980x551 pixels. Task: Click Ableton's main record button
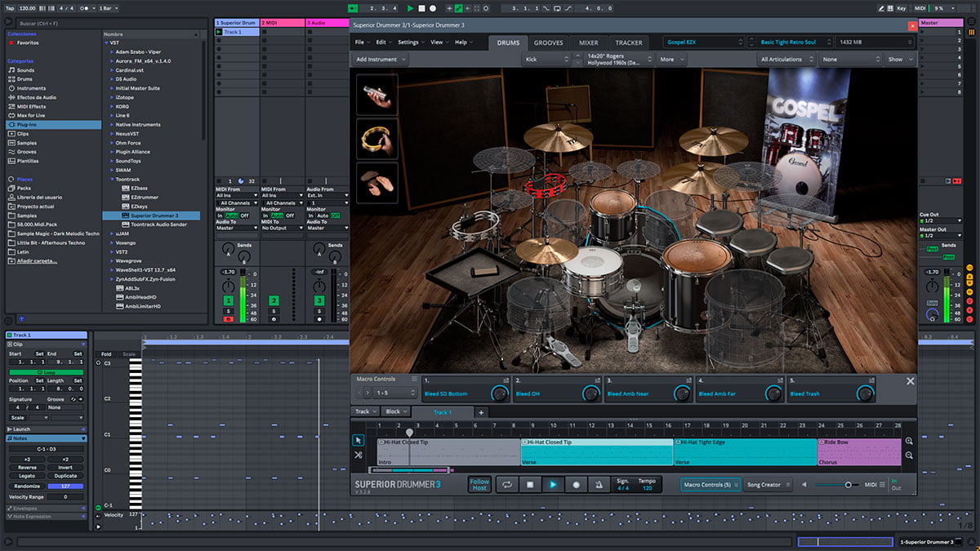pyautogui.click(x=433, y=8)
